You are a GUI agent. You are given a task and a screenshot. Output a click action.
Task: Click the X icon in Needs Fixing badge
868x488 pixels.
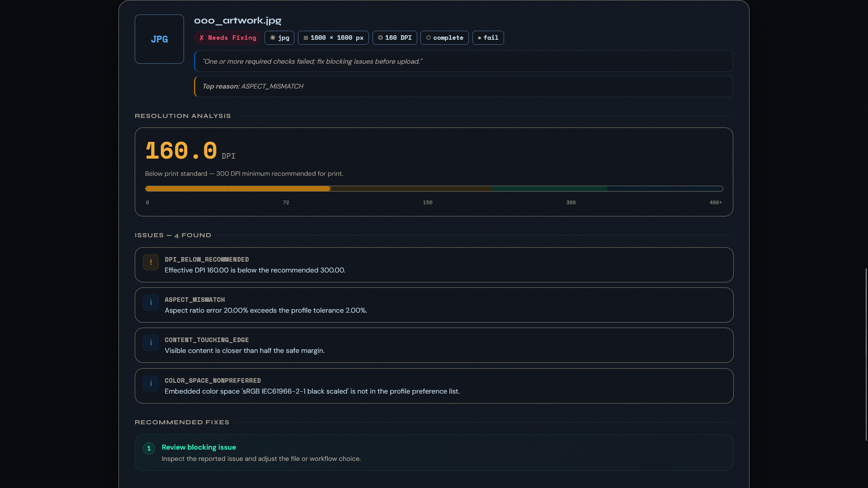point(202,38)
